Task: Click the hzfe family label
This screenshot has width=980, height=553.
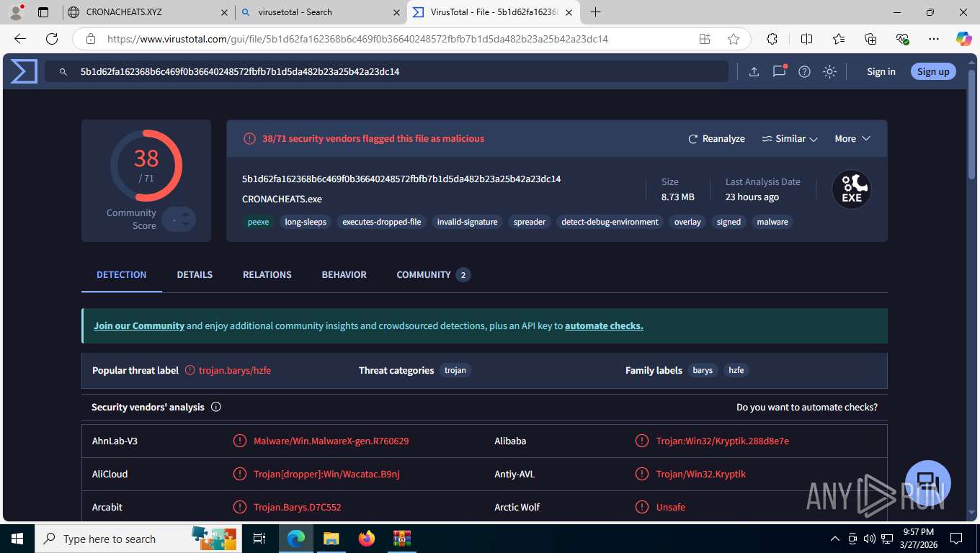Action: 736,370
